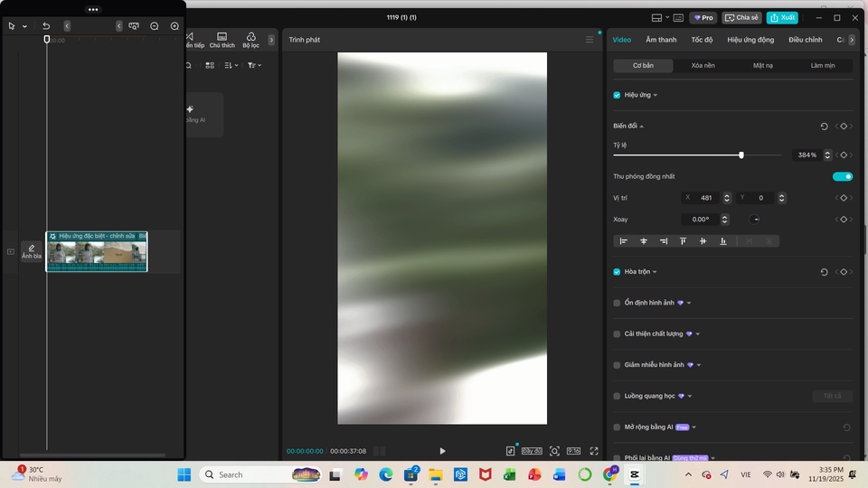Click the Tỷ lệ scale slider handle
The width and height of the screenshot is (868, 488).
741,155
